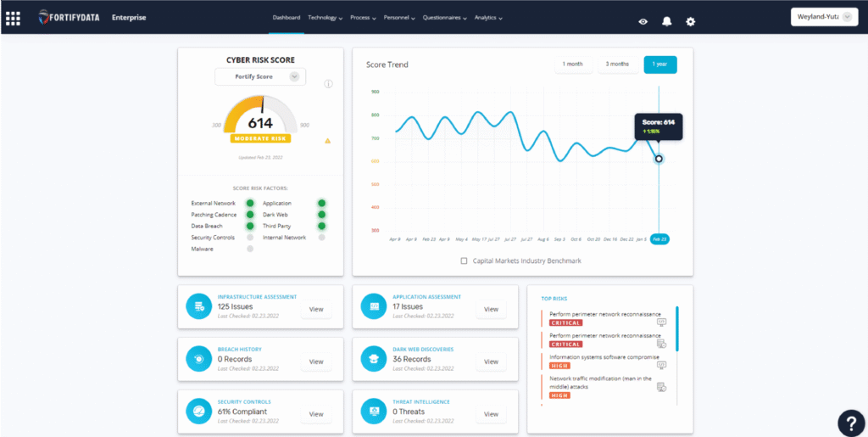Enable Capital Markets Industry Benchmark checkbox
The image size is (868, 437).
coord(464,261)
